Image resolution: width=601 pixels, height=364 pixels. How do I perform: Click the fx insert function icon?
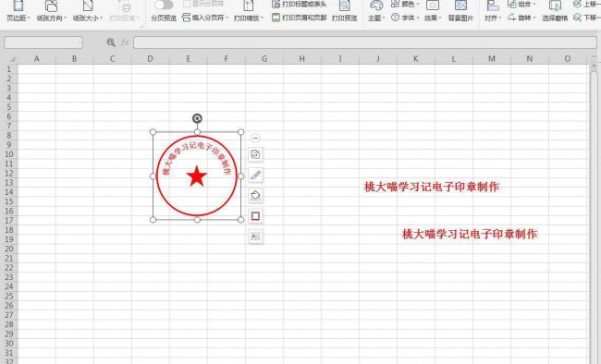(x=125, y=42)
